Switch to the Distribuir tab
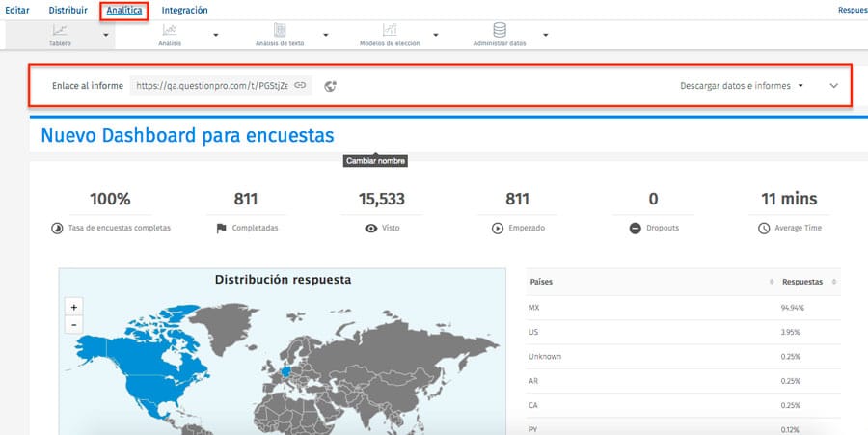Screen dimensions: 868x435 pyautogui.click(x=68, y=10)
